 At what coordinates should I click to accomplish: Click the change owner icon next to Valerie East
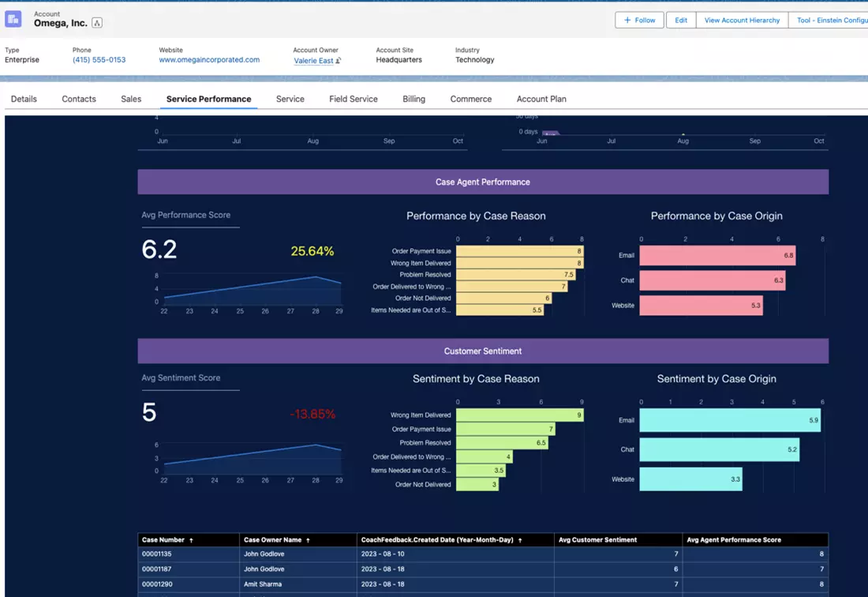coord(339,60)
